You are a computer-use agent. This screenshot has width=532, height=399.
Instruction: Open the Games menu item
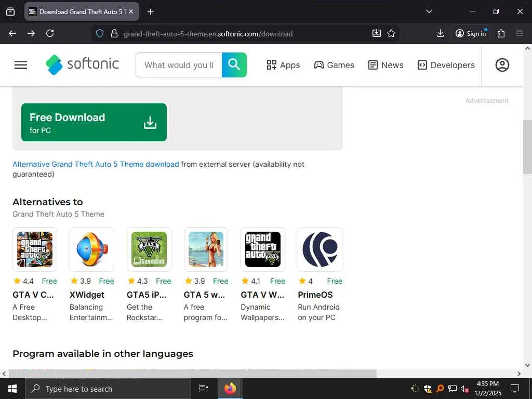pyautogui.click(x=334, y=65)
